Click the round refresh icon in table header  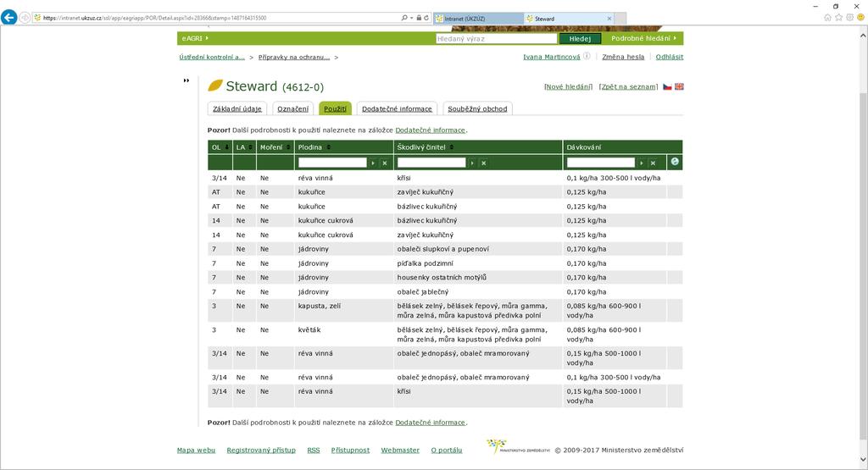(x=675, y=162)
